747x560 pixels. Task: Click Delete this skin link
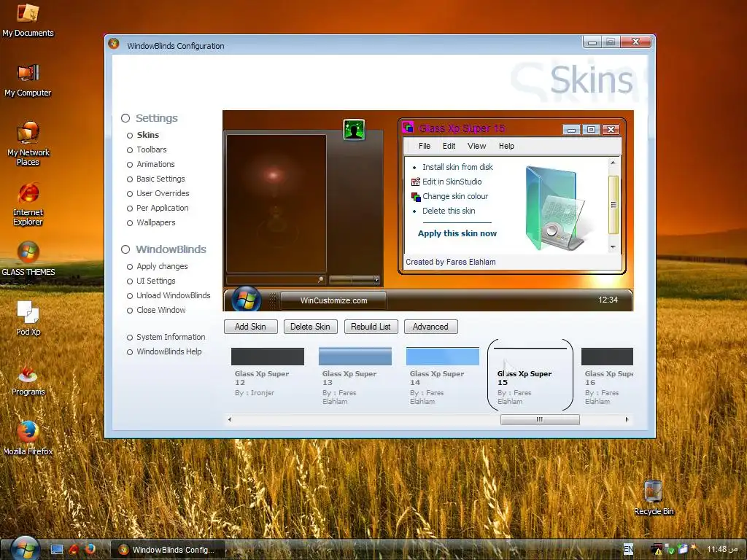click(449, 211)
